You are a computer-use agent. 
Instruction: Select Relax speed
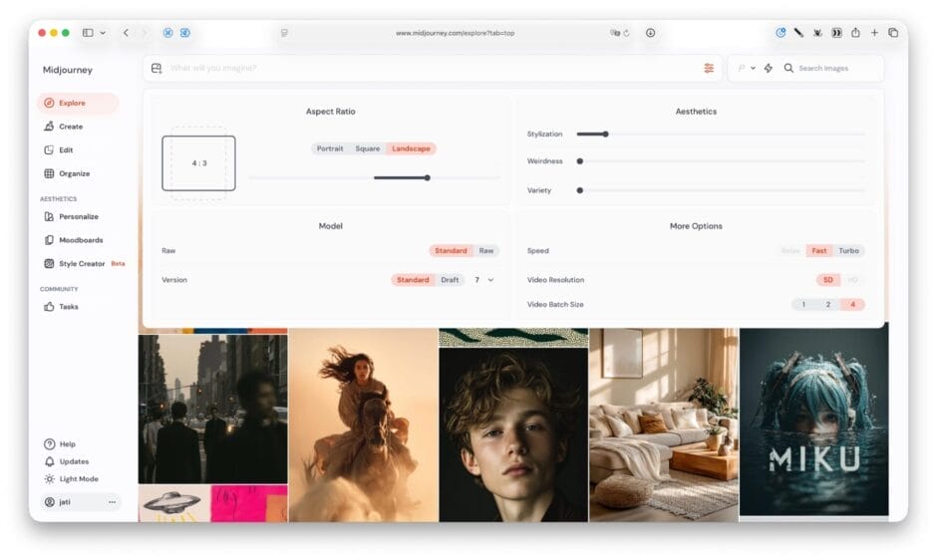point(790,251)
